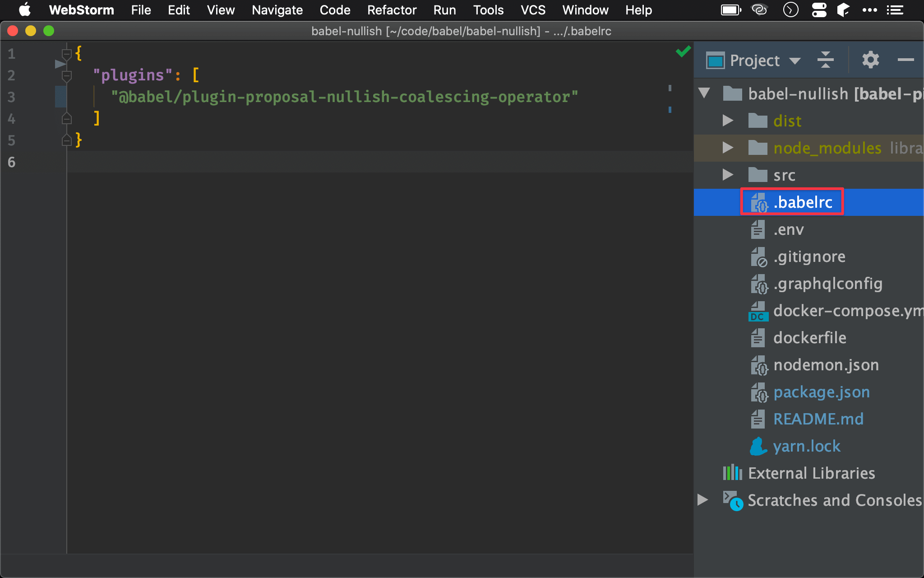Open macOS Control Center icon
Viewport: 924px width, 578px height.
(819, 10)
